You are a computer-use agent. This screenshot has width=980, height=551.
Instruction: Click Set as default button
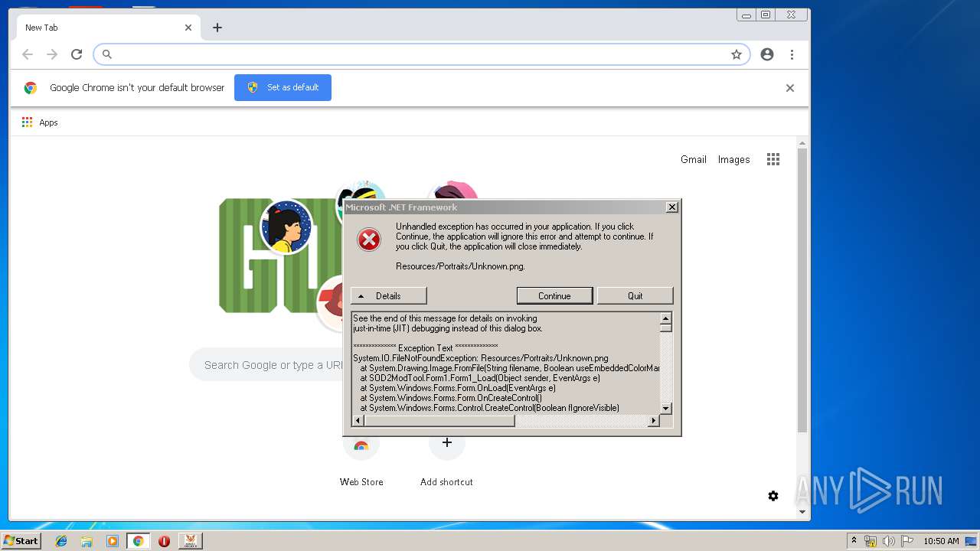tap(283, 87)
